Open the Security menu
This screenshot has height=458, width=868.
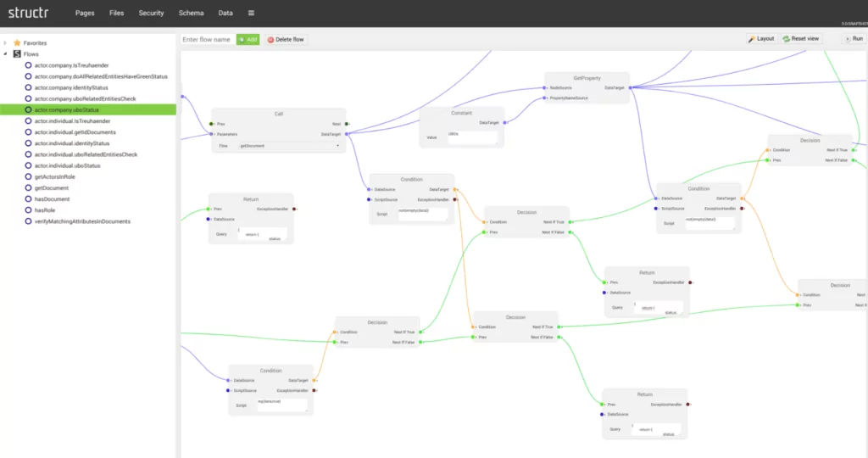coord(151,13)
